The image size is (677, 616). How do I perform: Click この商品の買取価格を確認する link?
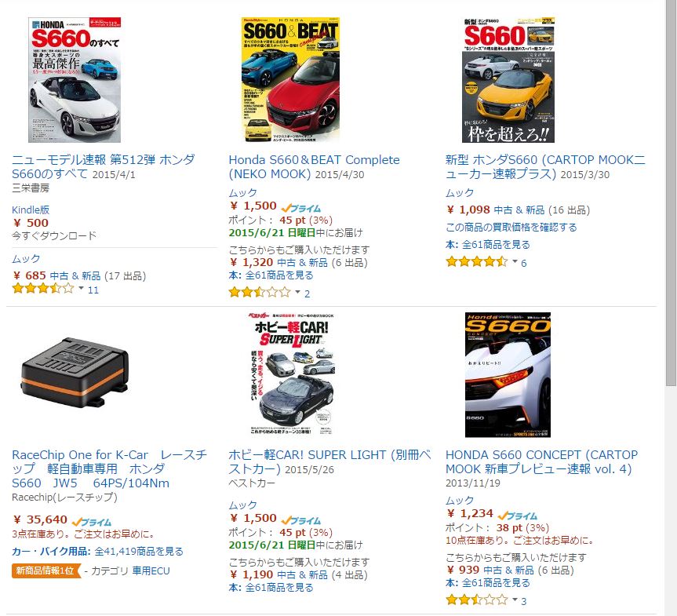coord(511,228)
